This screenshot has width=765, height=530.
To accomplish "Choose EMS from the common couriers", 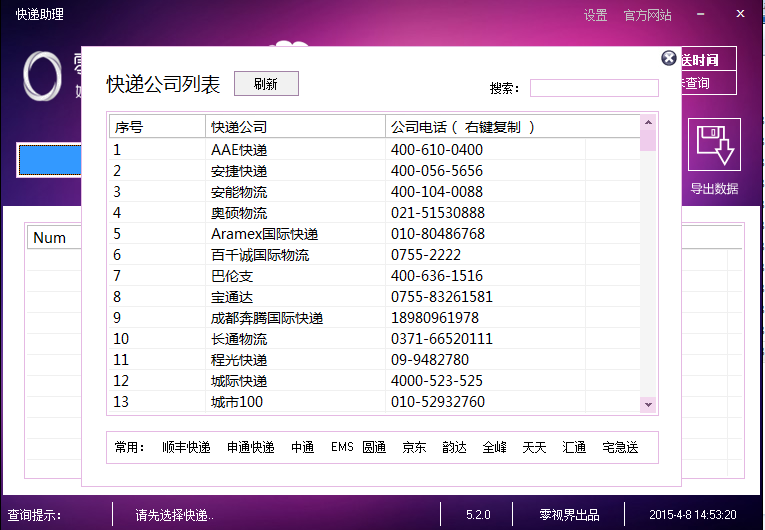I will coord(342,447).
